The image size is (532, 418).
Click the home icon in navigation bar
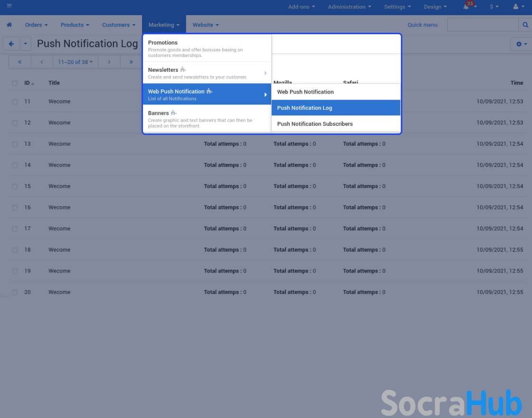point(9,25)
